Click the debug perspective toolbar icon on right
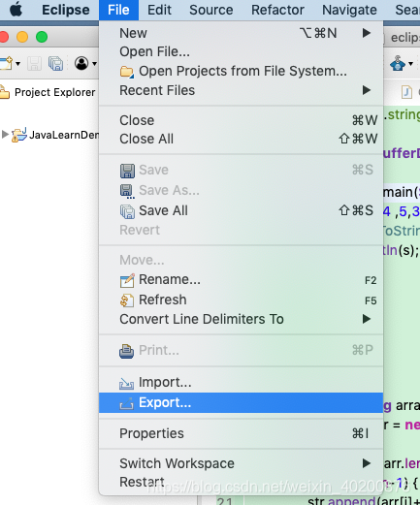 [398, 63]
